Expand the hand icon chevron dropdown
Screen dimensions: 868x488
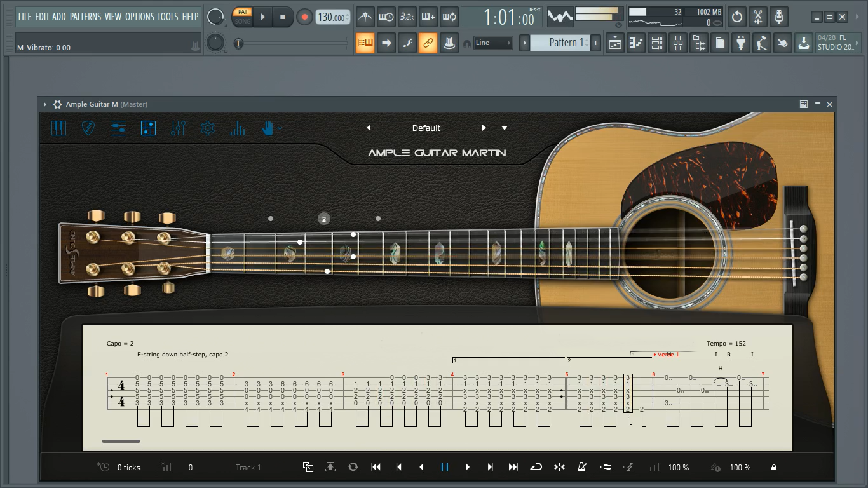point(280,128)
